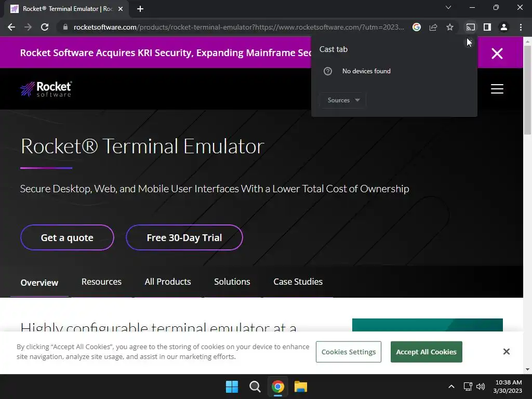
Task: Open the Google extension icon in address bar
Action: coord(417,27)
